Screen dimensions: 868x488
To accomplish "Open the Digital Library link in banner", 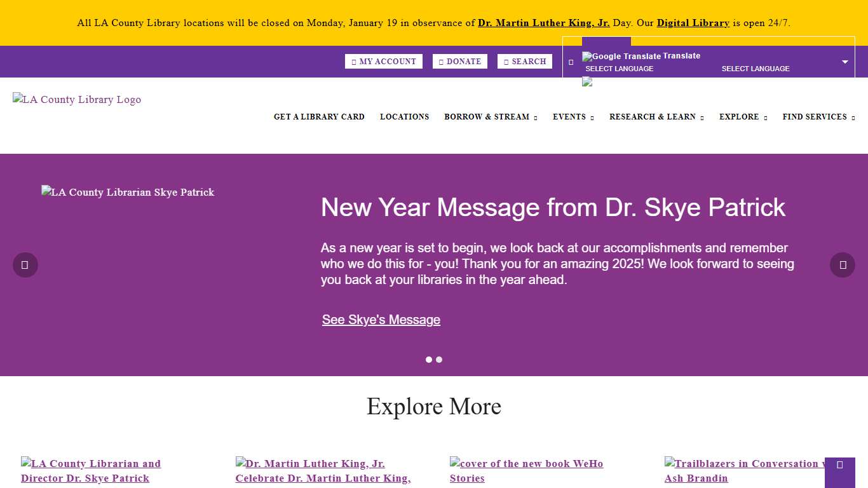I will (x=693, y=23).
